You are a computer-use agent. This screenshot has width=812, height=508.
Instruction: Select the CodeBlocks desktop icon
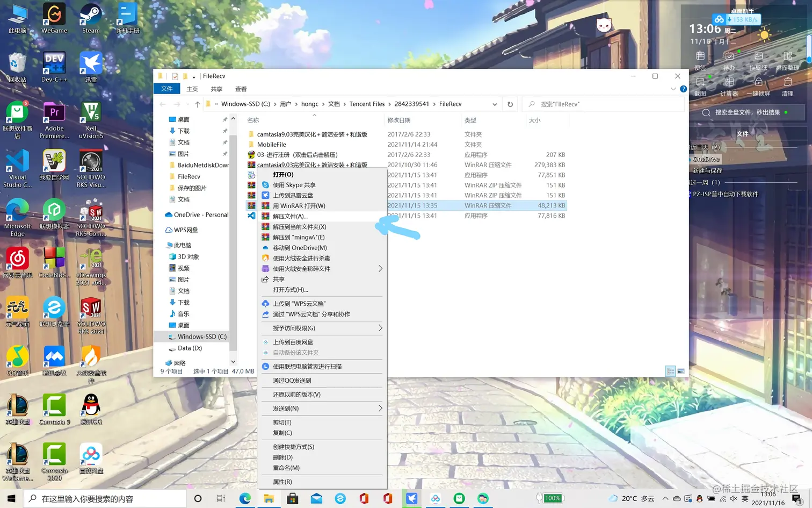pos(54,262)
